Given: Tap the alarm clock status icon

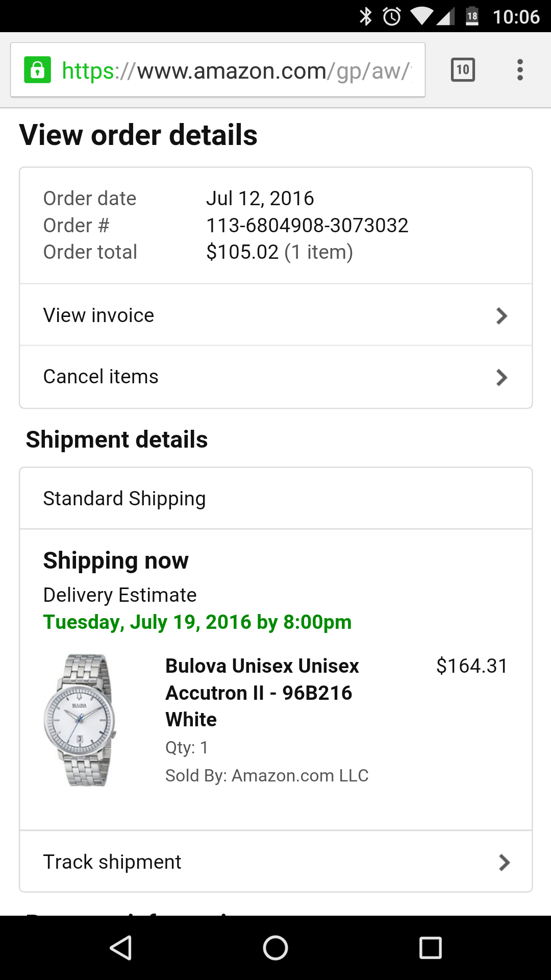Looking at the screenshot, I should point(392,17).
